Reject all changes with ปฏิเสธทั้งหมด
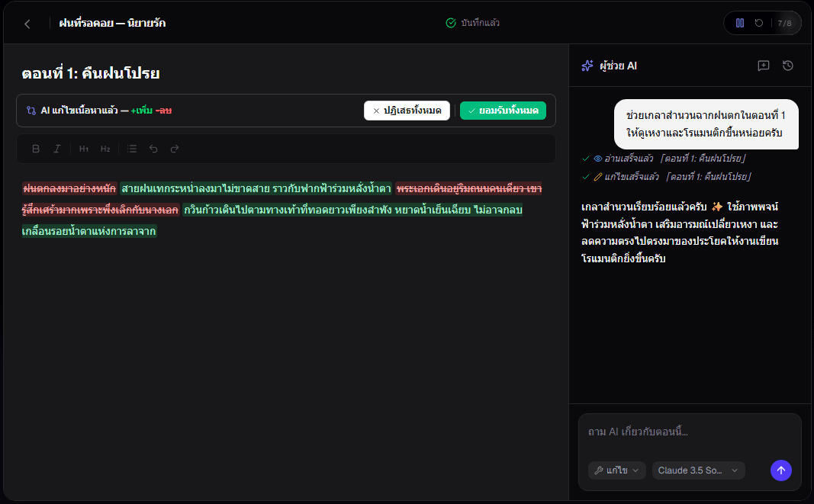 (407, 111)
